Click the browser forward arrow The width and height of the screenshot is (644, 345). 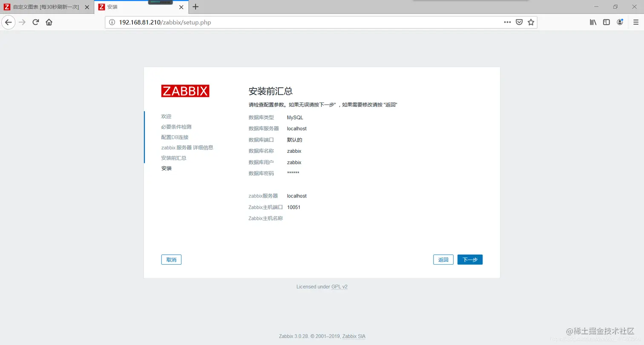click(23, 22)
